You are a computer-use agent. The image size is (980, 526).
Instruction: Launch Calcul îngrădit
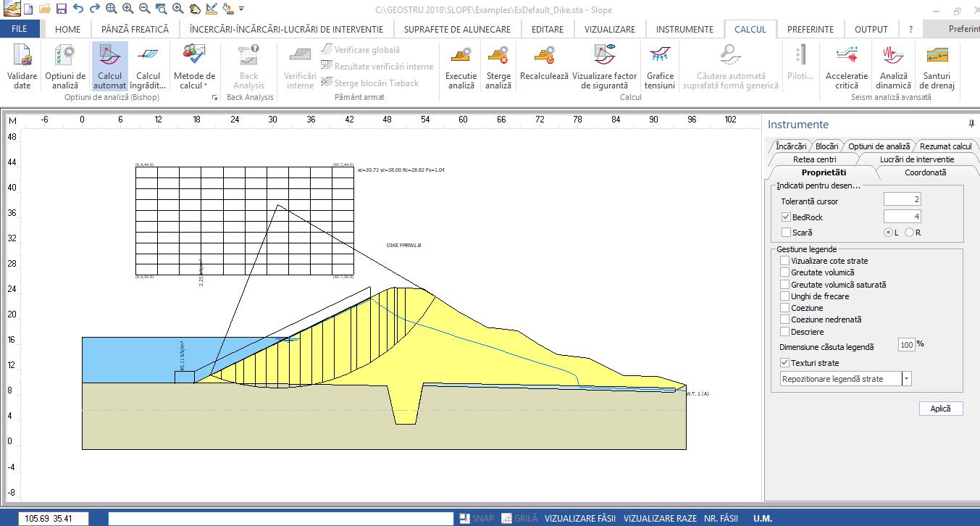(148, 67)
